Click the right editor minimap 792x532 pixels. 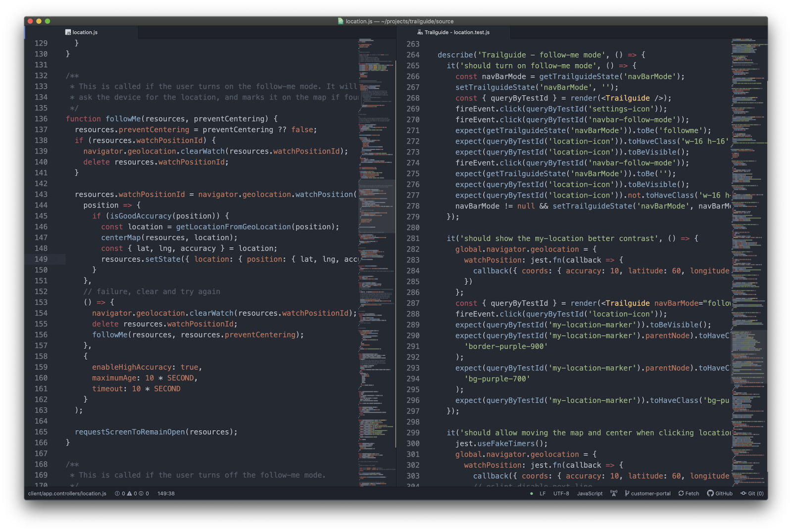(749, 262)
